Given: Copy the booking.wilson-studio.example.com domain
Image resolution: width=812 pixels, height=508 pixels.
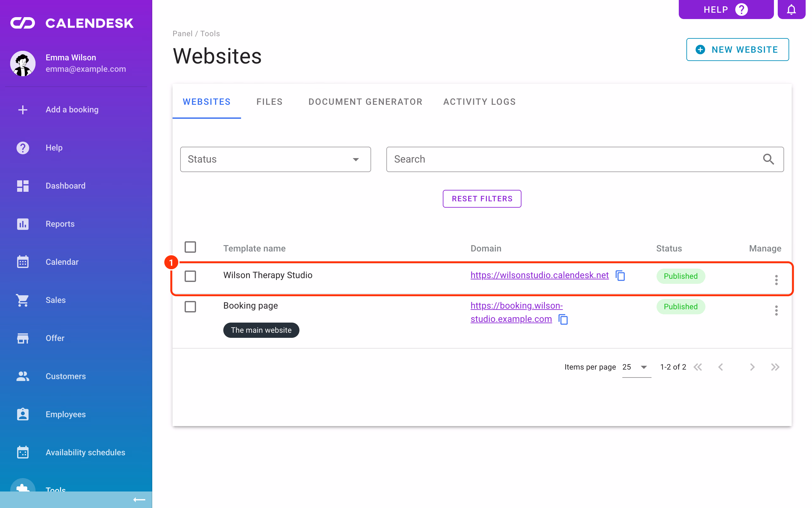Looking at the screenshot, I should (x=563, y=319).
